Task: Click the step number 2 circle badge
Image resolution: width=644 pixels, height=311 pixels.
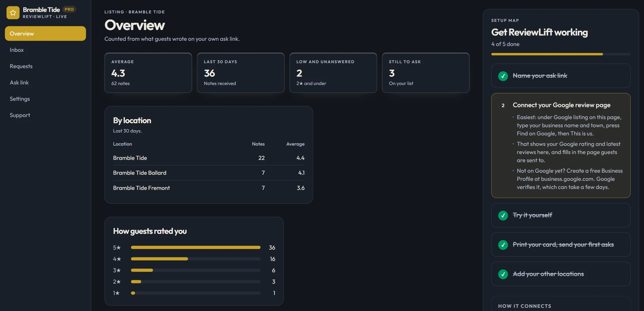Action: click(x=503, y=105)
